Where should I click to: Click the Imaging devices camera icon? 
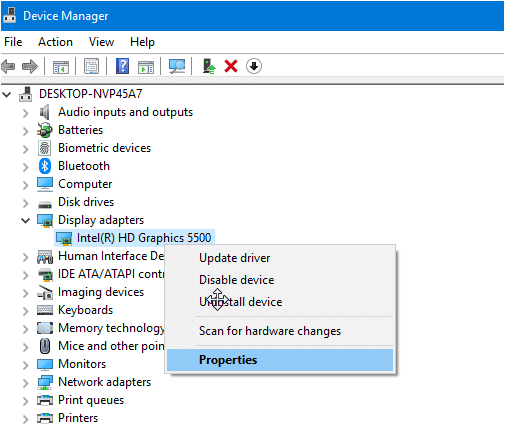[45, 292]
